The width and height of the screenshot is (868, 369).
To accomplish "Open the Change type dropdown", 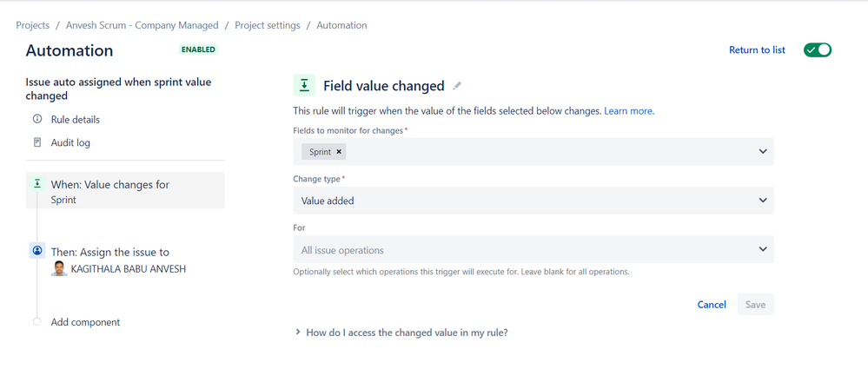I will point(533,201).
